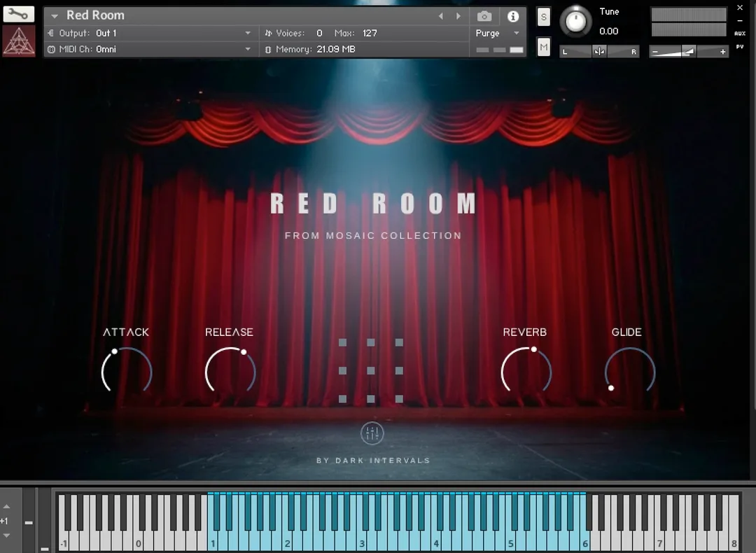Mute the instrument with M button
This screenshot has width=756, height=553.
tap(543, 47)
